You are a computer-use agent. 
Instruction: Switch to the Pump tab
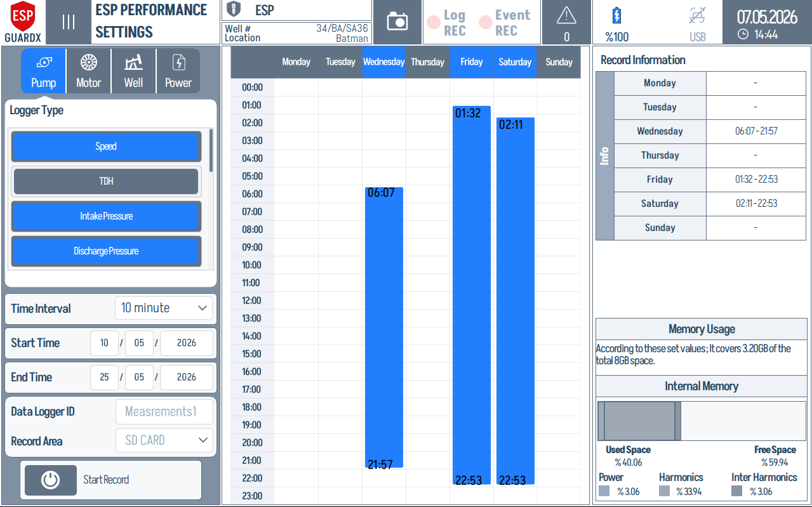click(44, 71)
